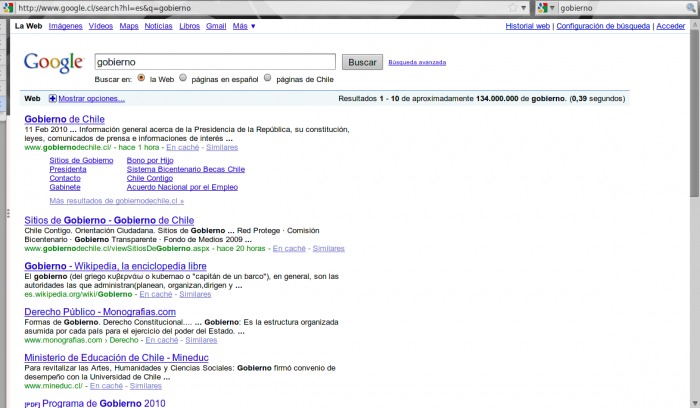
Task: Open the Imágenes tab
Action: (66, 26)
